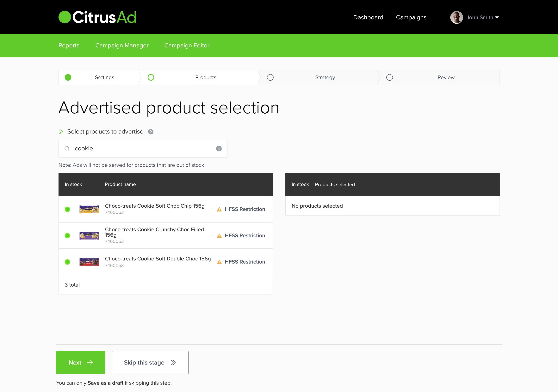Open the John Smith account dropdown arrow

[497, 17]
